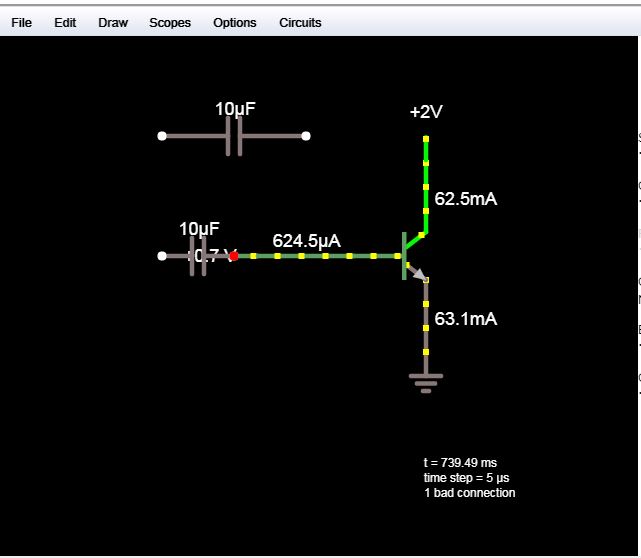Viewport: 641px width, 558px height.
Task: Open the Circuits menu
Action: (300, 22)
